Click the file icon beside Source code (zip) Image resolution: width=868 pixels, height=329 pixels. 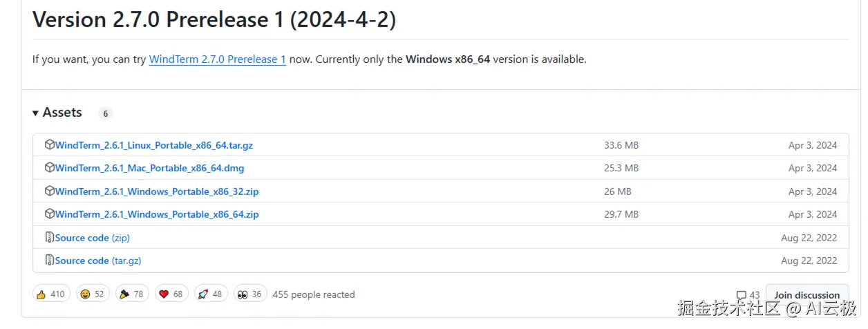point(50,238)
